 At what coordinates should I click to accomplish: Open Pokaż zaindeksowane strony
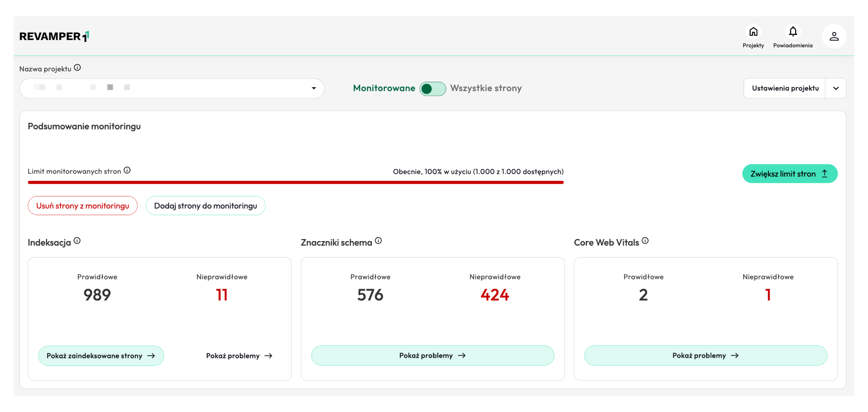pos(101,356)
